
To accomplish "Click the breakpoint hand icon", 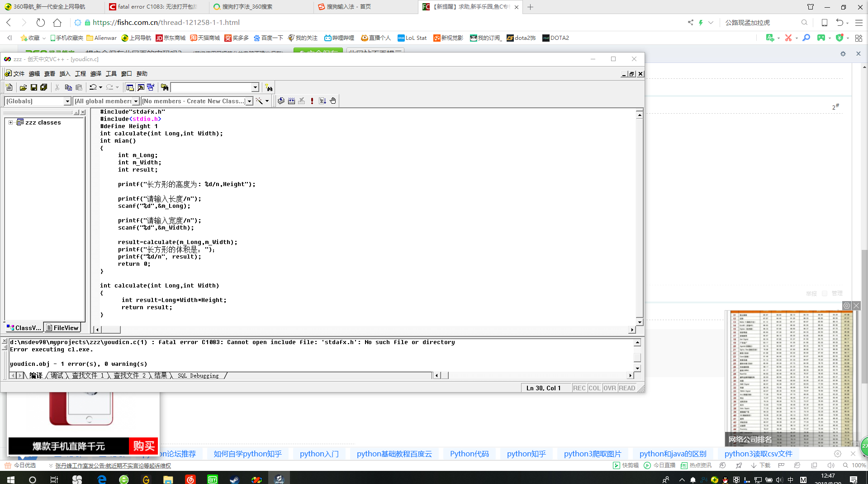I will click(333, 101).
